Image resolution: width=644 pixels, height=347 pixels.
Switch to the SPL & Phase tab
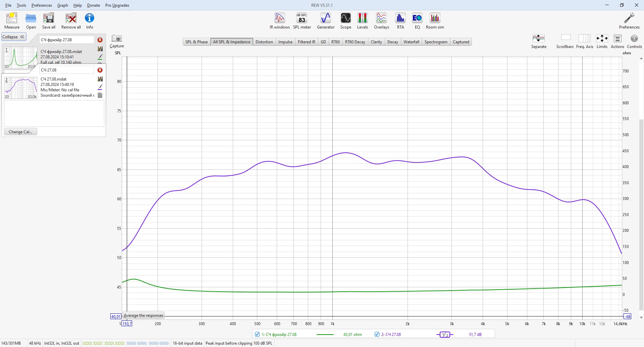(x=197, y=42)
